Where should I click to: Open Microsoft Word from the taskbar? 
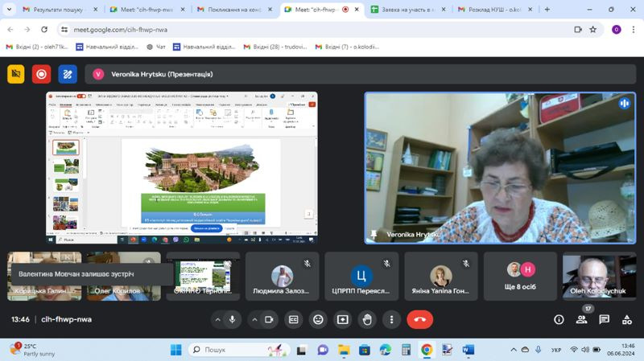pyautogui.click(x=469, y=350)
